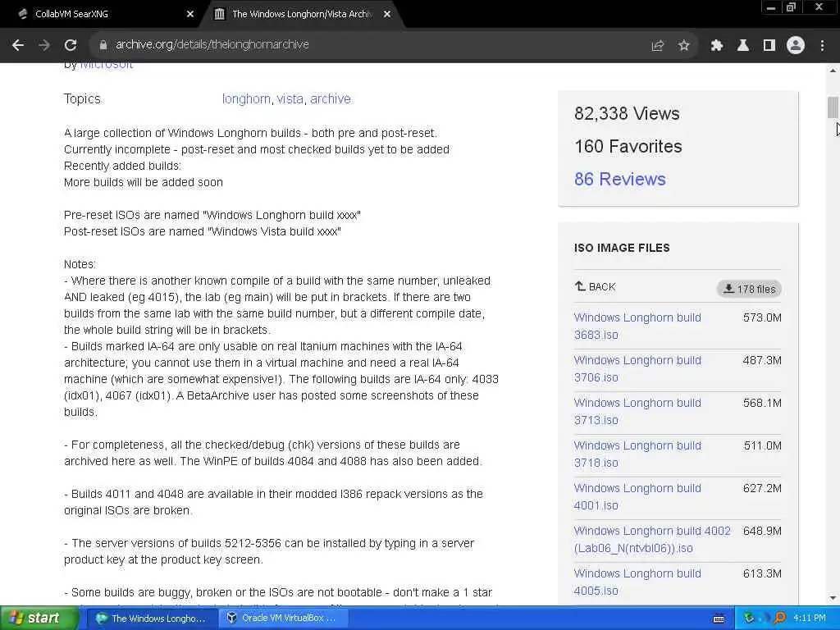Open the vista topic link
The width and height of the screenshot is (840, 630).
(x=290, y=99)
